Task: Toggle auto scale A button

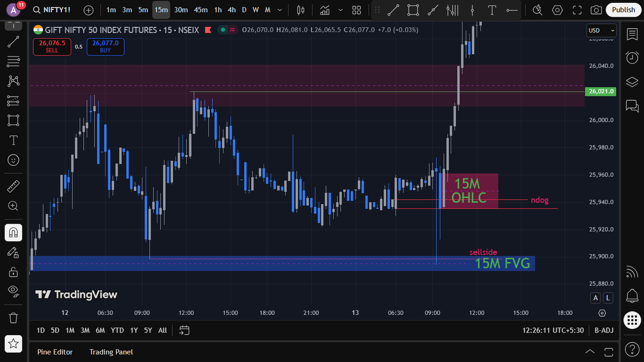Action: click(596, 298)
